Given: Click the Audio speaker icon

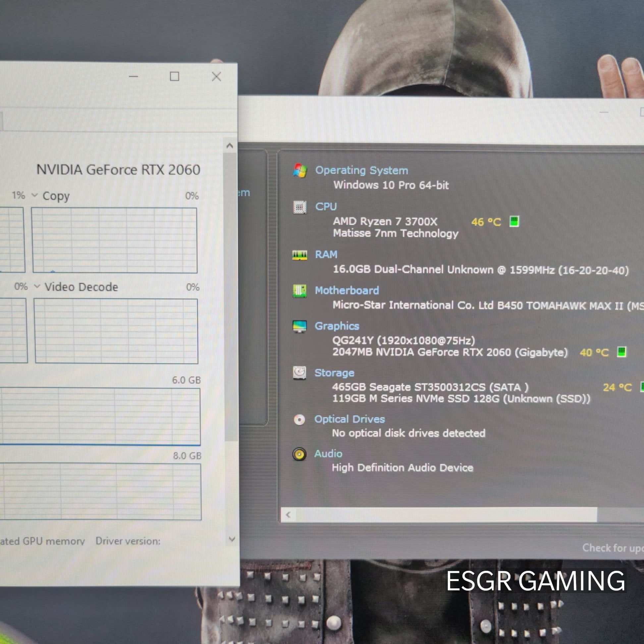Looking at the screenshot, I should click(299, 454).
